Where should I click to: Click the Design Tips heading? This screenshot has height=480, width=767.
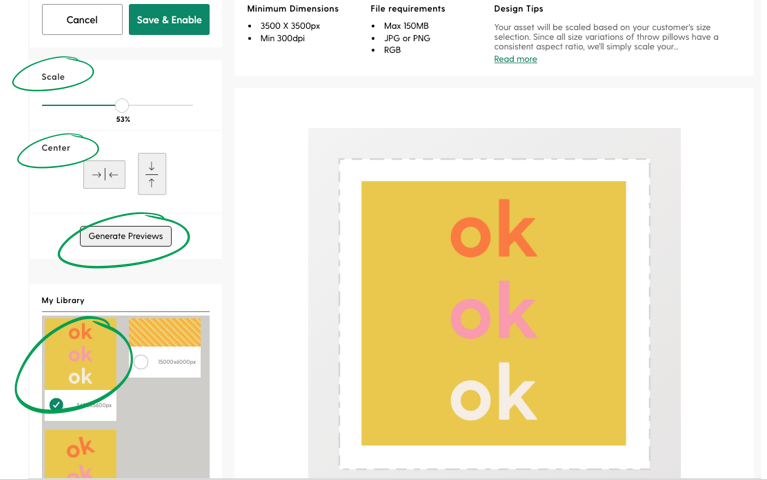click(518, 9)
